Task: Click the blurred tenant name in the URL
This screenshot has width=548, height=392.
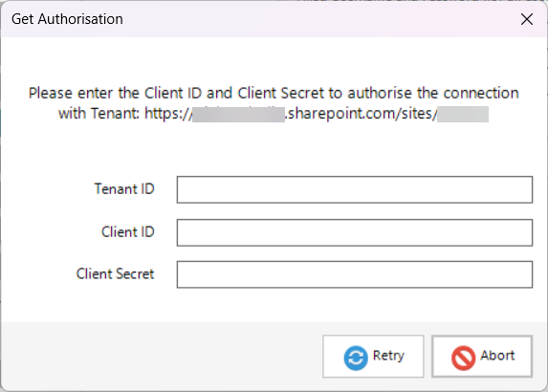Action: 239,115
